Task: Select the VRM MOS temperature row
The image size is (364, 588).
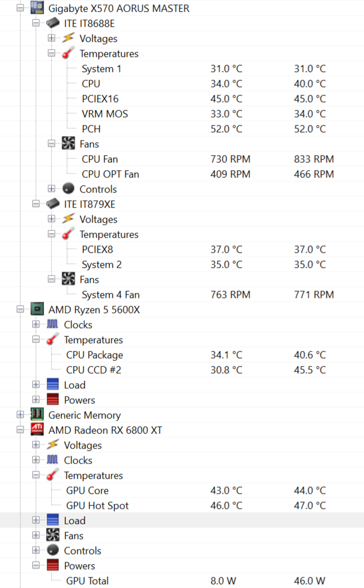Action: click(x=182, y=114)
